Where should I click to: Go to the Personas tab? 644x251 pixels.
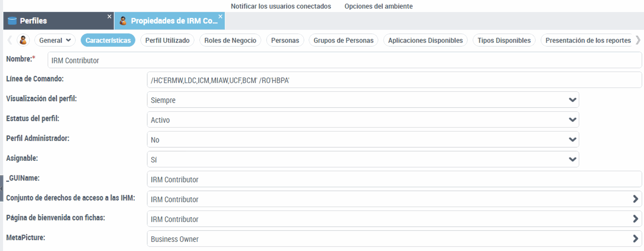click(285, 40)
